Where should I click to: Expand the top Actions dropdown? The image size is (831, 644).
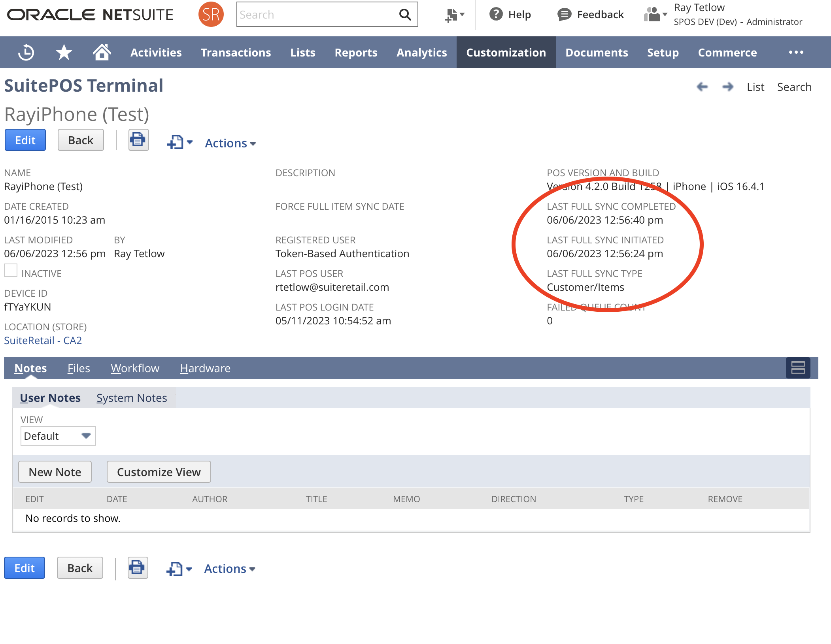click(x=230, y=143)
